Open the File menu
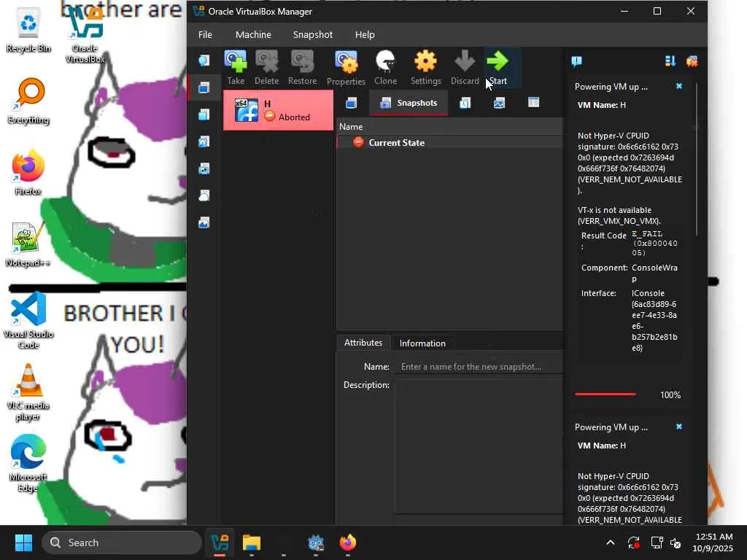Viewport: 747px width, 560px height. click(x=205, y=35)
